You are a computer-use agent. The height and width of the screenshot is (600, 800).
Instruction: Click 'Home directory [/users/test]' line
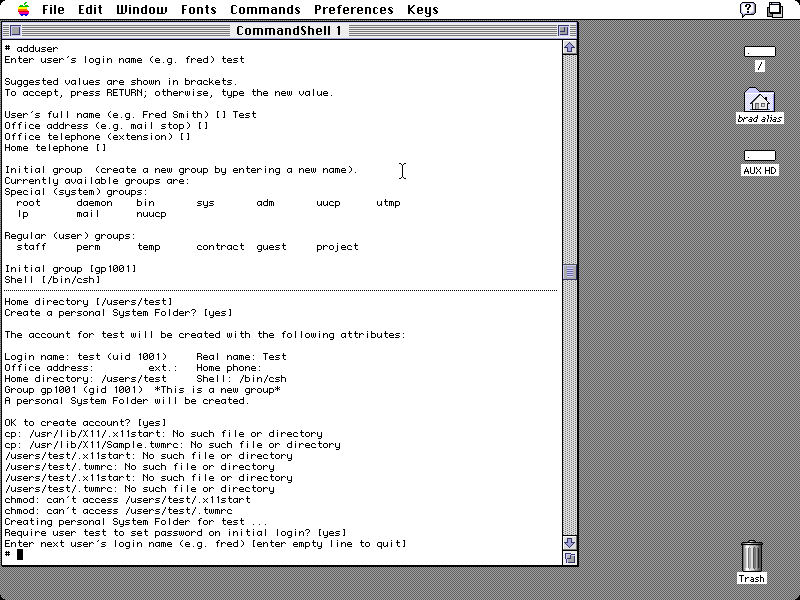point(89,302)
